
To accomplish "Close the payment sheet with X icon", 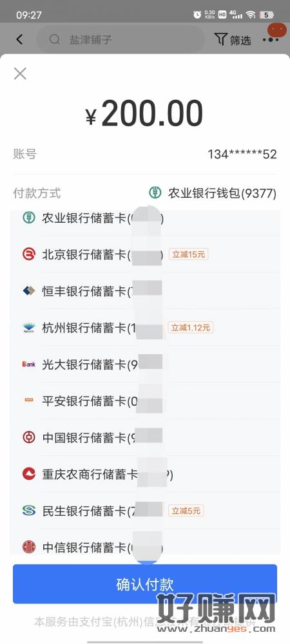I will [20, 74].
